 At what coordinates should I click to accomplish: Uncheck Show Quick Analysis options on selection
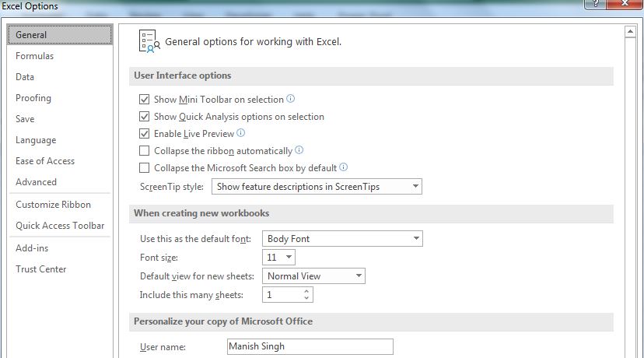coord(144,116)
